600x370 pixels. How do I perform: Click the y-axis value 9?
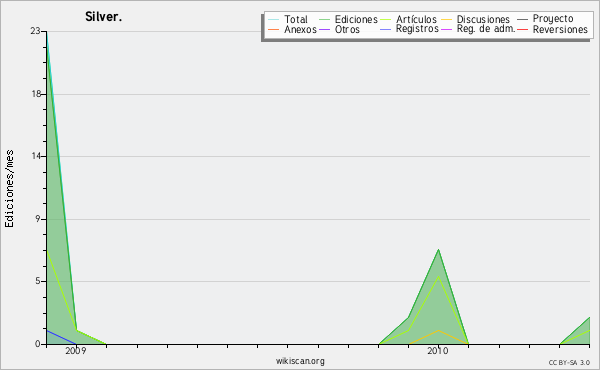tap(38, 219)
